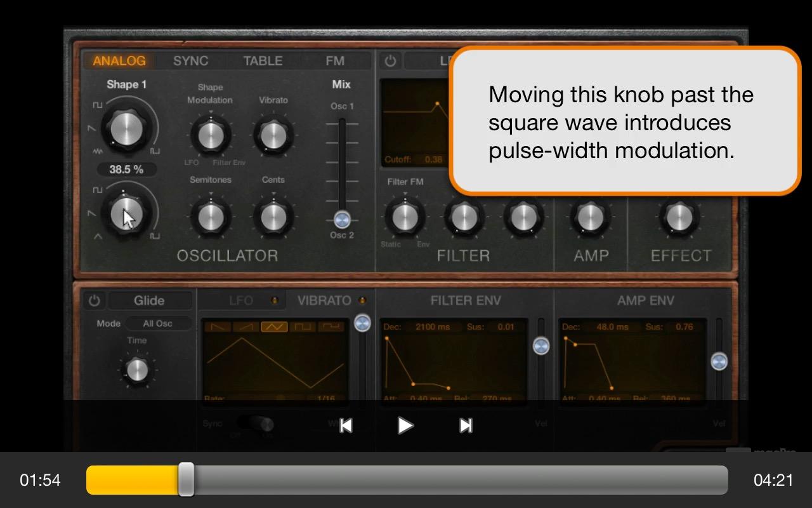Click the lower shape knob under 38.5 %
This screenshot has height=508, width=812.
127,213
